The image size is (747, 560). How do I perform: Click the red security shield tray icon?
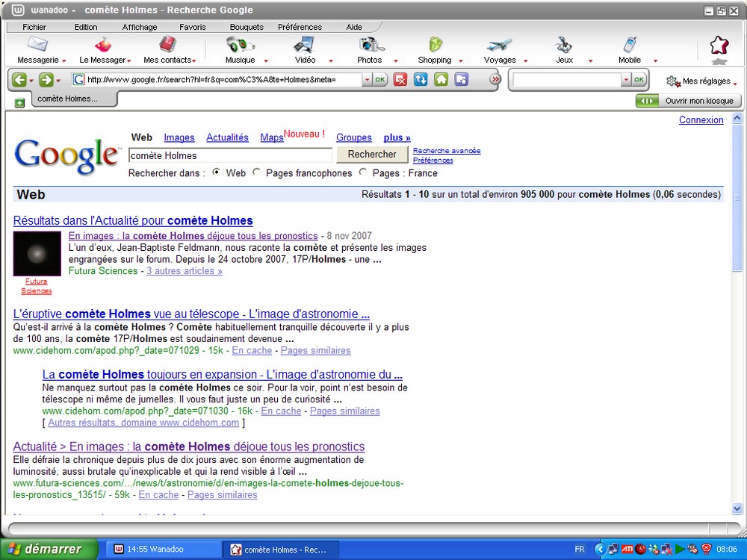pyautogui.click(x=707, y=549)
